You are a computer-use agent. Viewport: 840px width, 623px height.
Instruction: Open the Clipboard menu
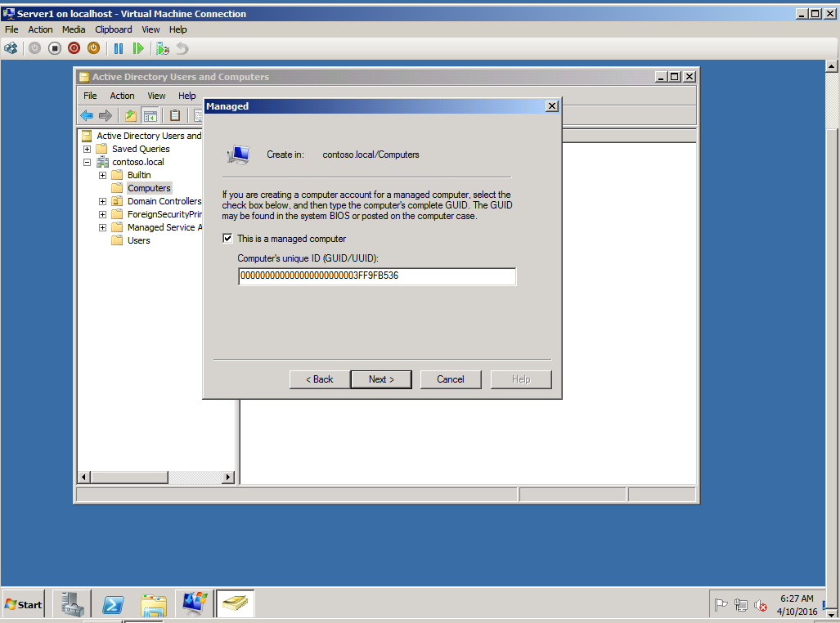coord(114,29)
